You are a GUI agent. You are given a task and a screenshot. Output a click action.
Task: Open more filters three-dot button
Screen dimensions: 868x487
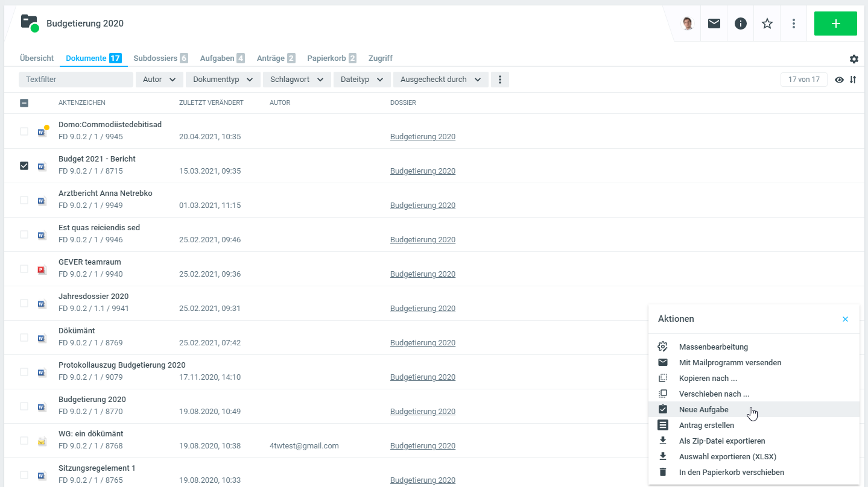[x=500, y=80]
